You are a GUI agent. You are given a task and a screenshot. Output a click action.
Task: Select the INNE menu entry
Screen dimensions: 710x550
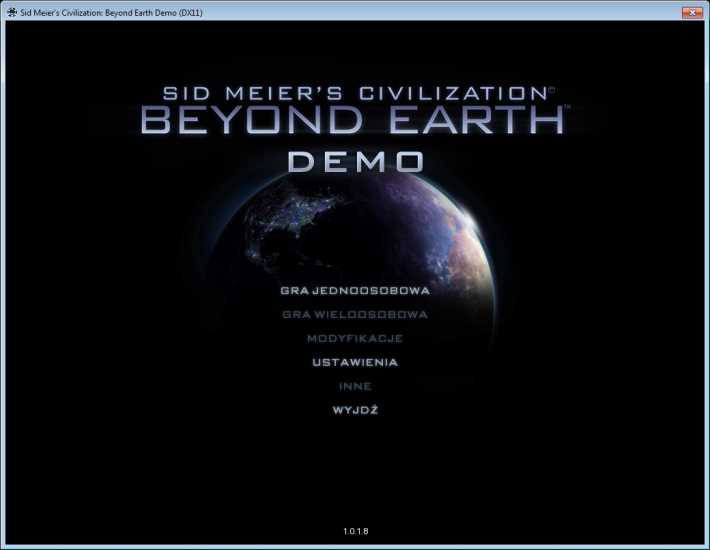tap(355, 387)
